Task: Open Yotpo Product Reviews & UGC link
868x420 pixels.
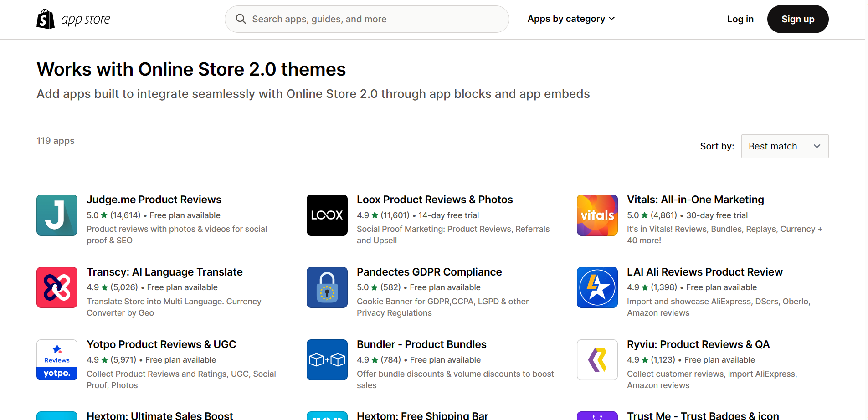Action: [161, 344]
